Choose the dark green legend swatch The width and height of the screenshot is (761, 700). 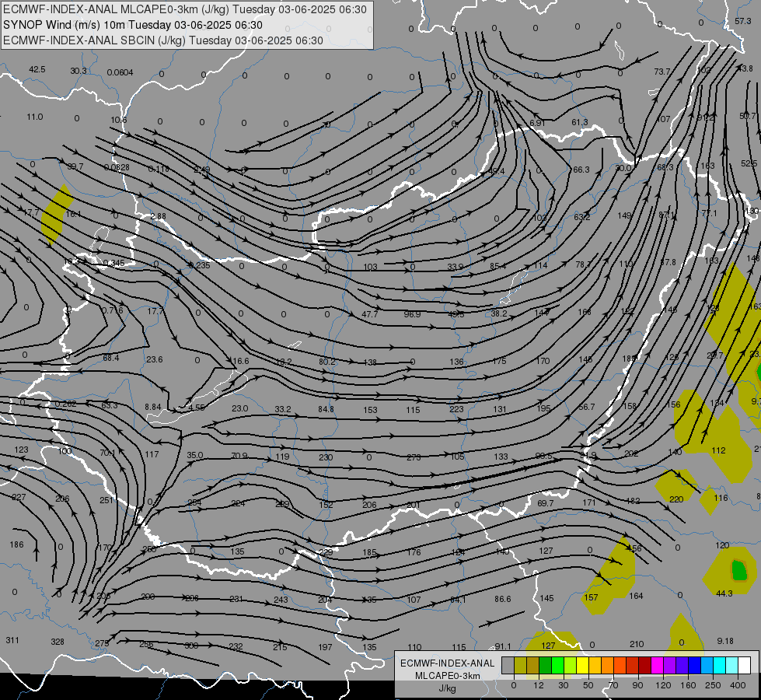(546, 665)
